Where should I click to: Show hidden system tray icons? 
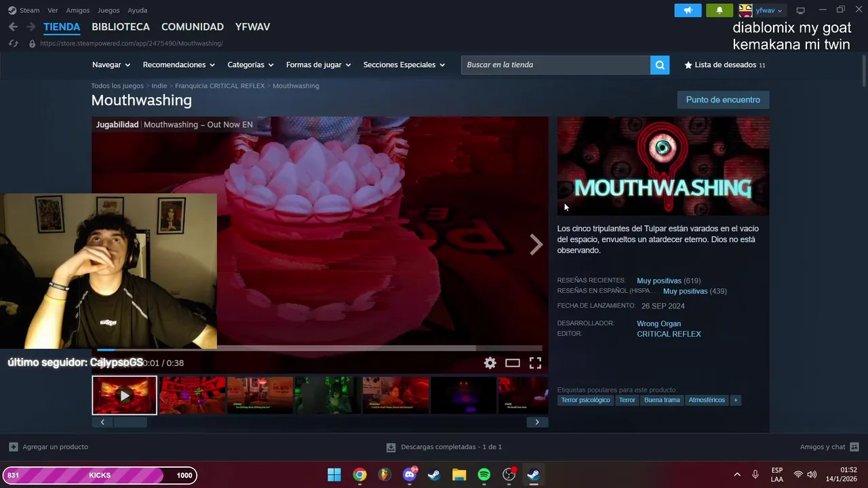[737, 474]
